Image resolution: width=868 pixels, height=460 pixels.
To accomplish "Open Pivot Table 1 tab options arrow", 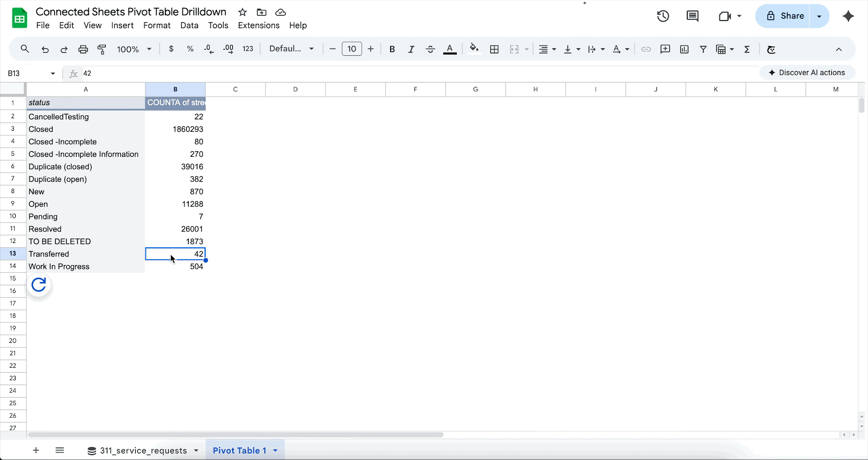I will pos(276,451).
